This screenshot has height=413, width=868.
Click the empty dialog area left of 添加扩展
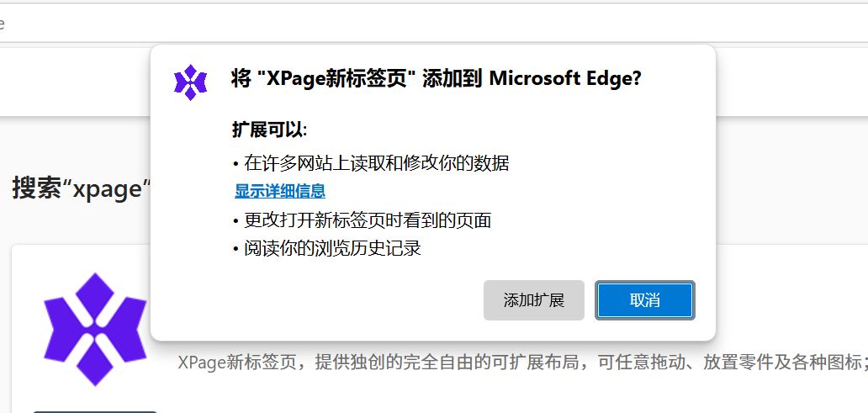click(x=336, y=300)
